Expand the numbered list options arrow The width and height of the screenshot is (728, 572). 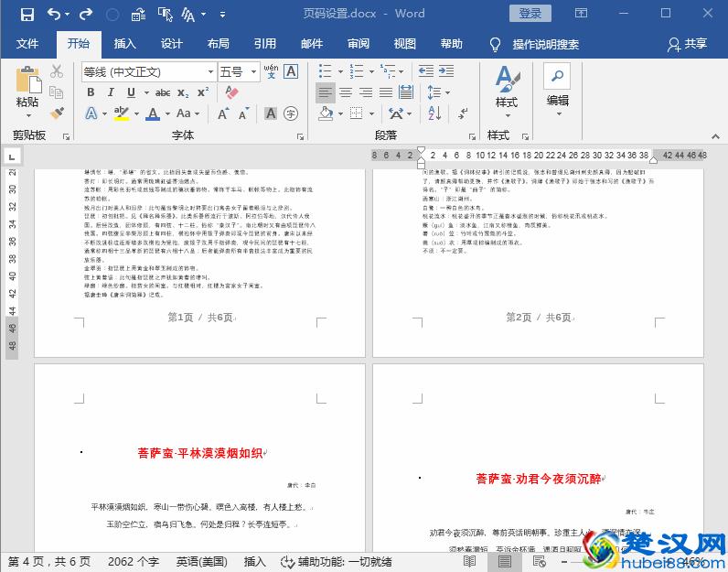pos(371,71)
